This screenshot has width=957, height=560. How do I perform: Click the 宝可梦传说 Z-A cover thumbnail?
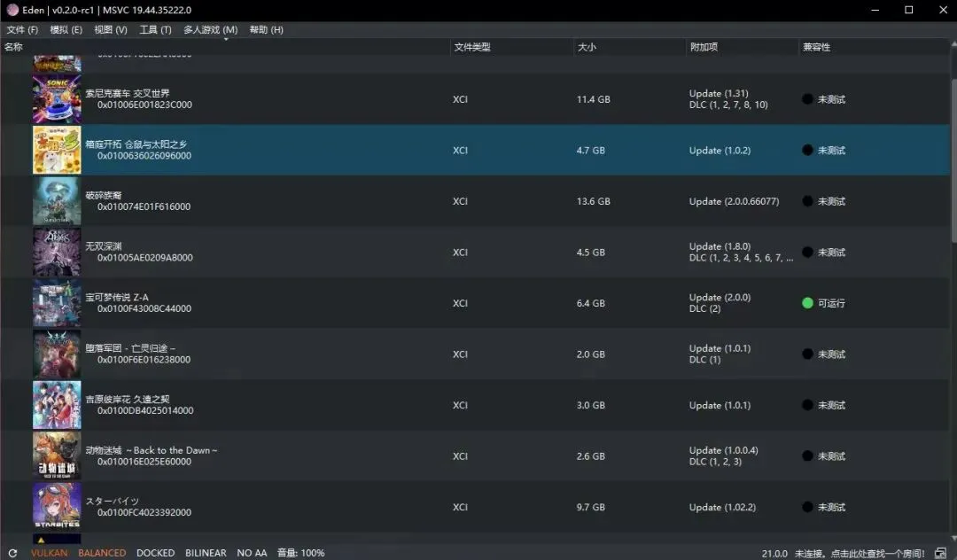pyautogui.click(x=57, y=303)
